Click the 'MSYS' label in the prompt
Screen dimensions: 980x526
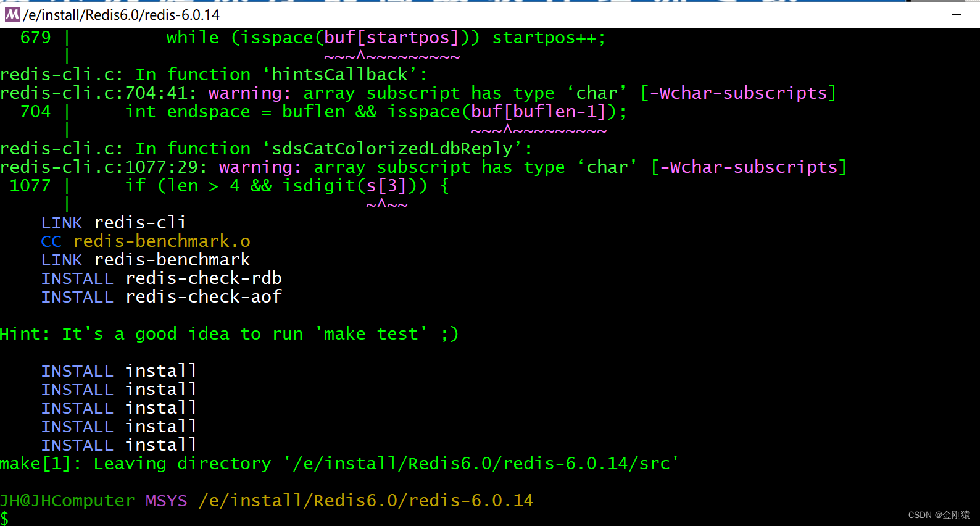(167, 501)
